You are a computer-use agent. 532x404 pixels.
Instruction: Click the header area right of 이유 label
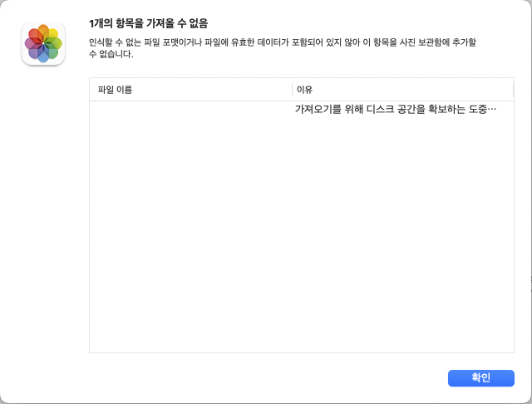click(x=416, y=89)
